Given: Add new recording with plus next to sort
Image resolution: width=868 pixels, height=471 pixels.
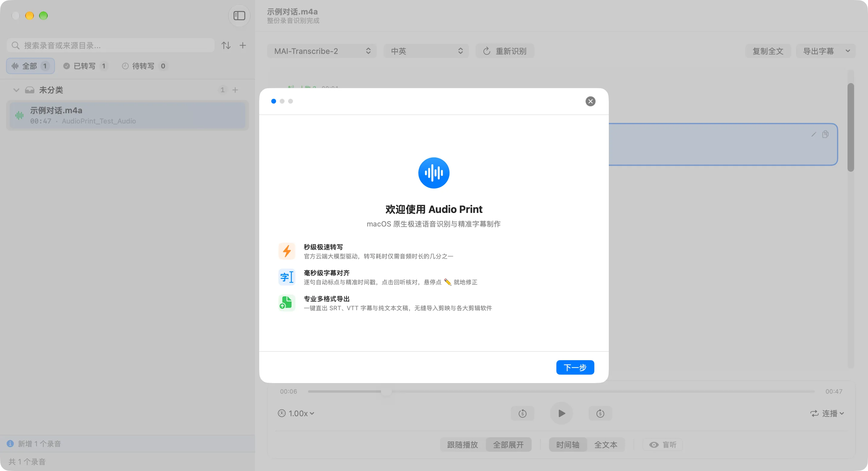Looking at the screenshot, I should point(243,45).
